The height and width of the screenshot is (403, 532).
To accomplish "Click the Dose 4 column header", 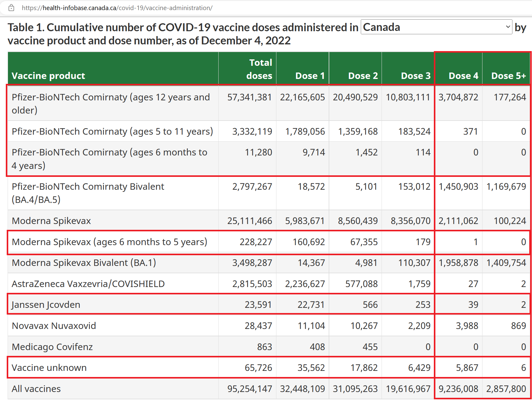I will (464, 76).
